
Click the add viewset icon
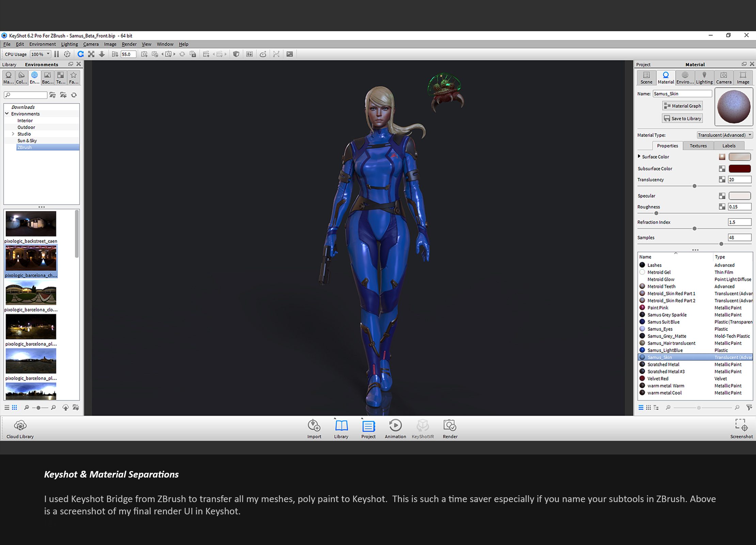pyautogui.click(x=206, y=54)
